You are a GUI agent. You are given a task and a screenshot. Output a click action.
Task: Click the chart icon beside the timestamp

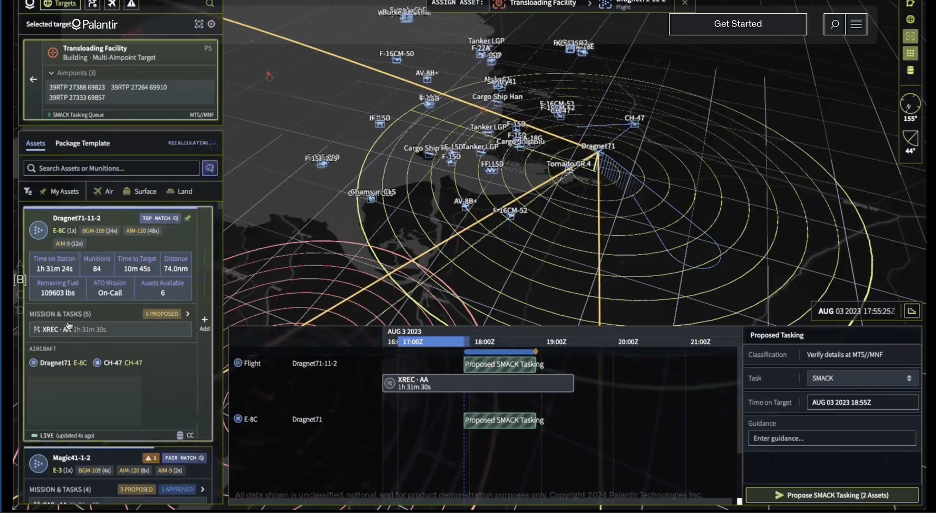pos(912,311)
